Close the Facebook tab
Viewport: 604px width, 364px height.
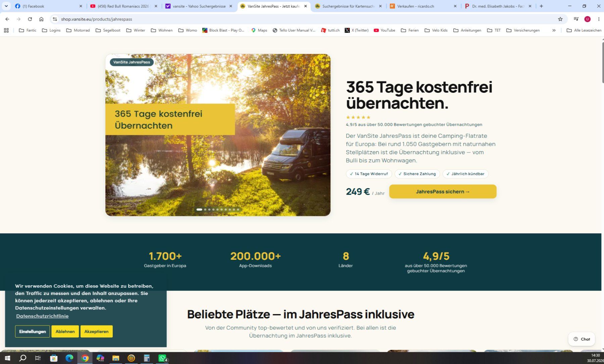pos(81,6)
